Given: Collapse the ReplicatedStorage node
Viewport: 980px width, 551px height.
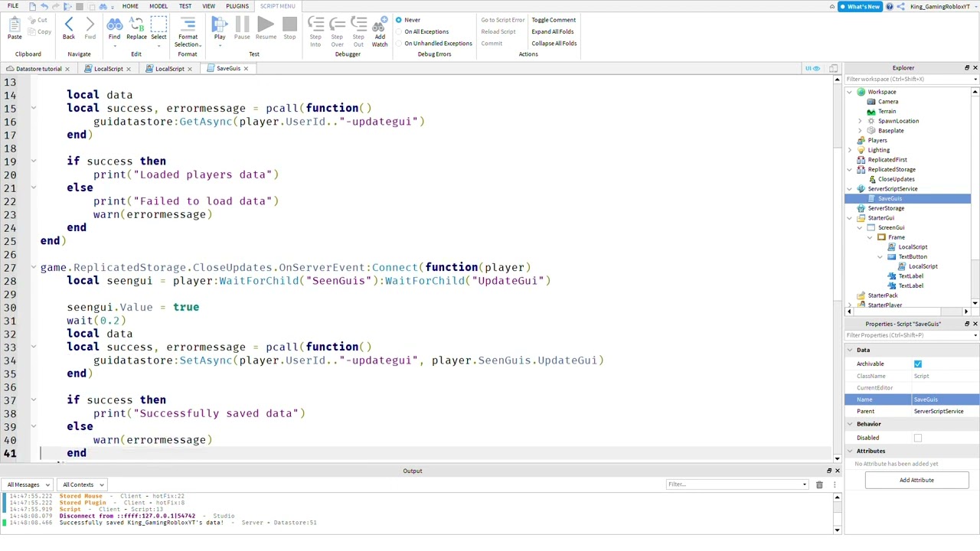Looking at the screenshot, I should click(x=850, y=169).
